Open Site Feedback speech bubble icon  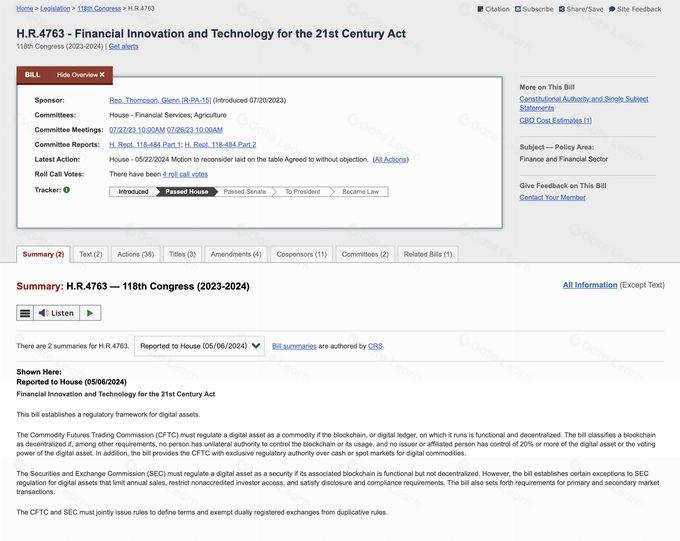tap(611, 9)
